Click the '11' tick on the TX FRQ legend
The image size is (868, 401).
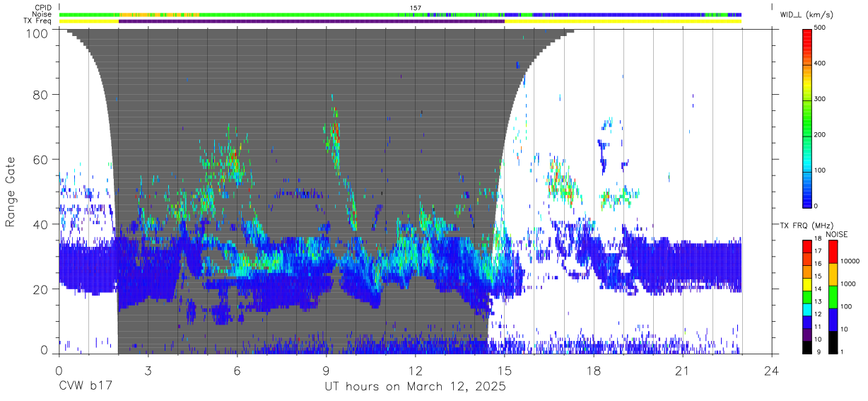[x=817, y=327]
